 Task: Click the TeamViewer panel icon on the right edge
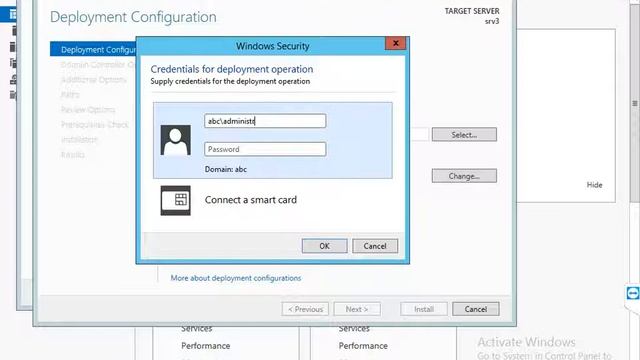click(x=633, y=293)
